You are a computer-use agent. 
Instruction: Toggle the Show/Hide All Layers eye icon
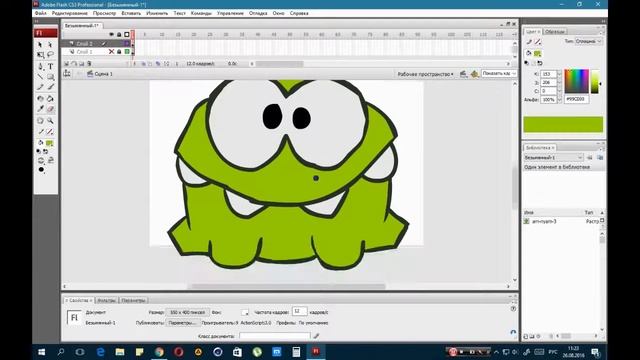111,35
